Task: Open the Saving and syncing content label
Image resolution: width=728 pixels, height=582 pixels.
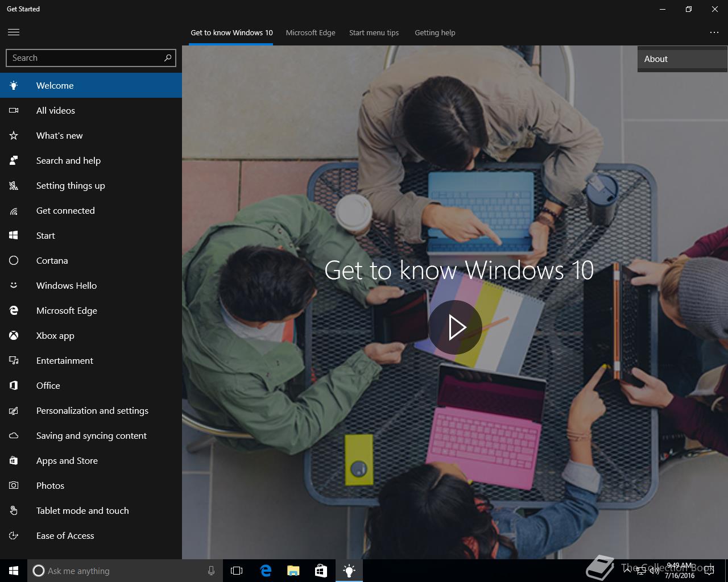Action: pyautogui.click(x=92, y=435)
